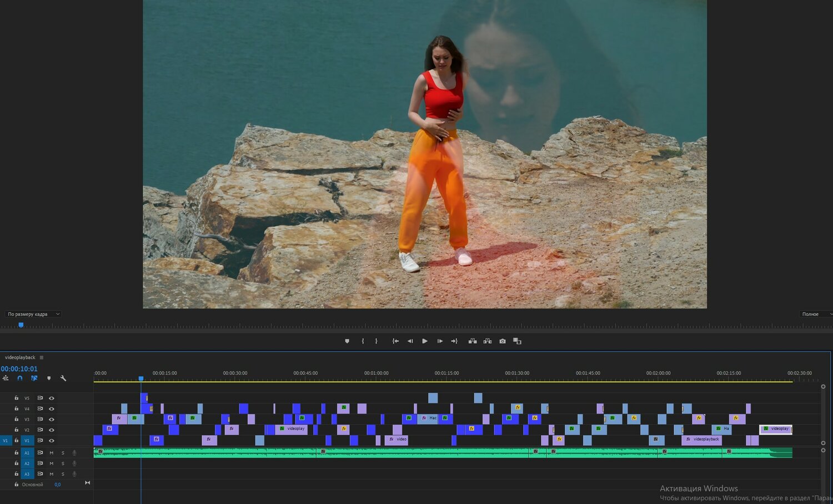833x504 pixels.
Task: Hide track V1 with its eye icon
Action: coord(52,440)
